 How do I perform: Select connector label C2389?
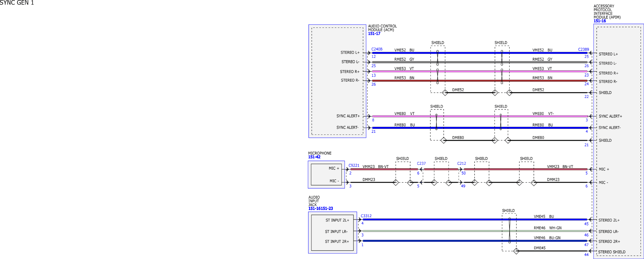[584, 49]
